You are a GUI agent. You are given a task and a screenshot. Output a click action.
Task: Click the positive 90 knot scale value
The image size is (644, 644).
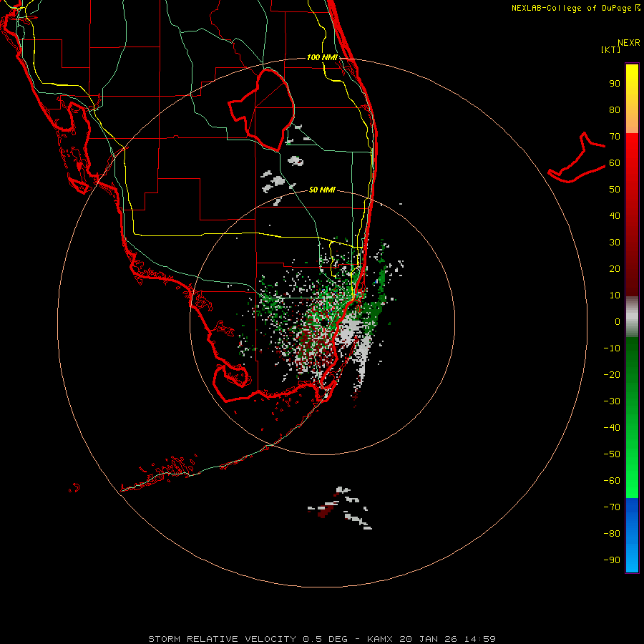pyautogui.click(x=615, y=84)
